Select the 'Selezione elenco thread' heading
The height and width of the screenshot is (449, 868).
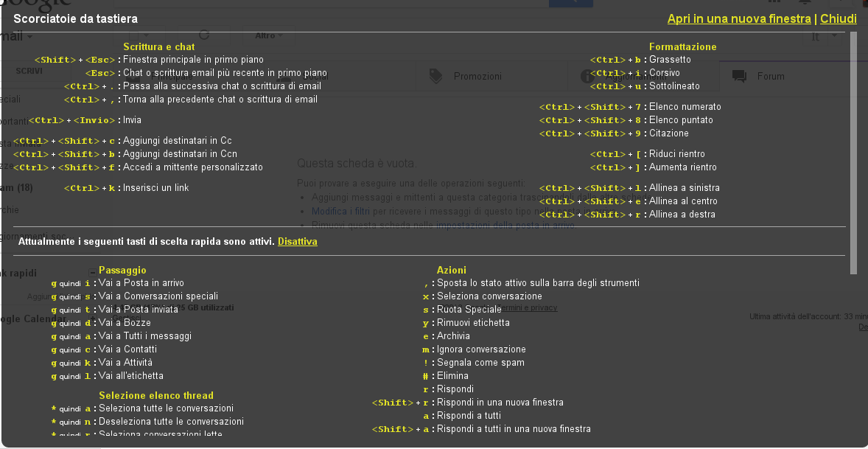click(x=156, y=395)
